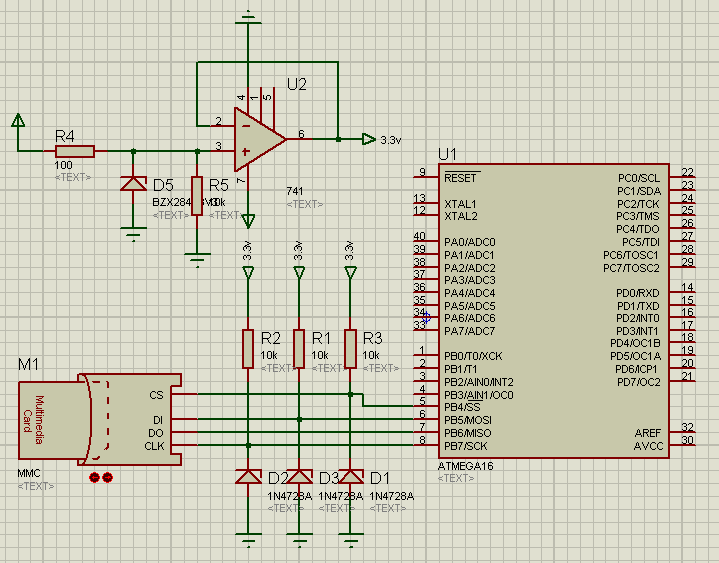Select the Multimedia Card component M1
The height and width of the screenshot is (563, 719).
pos(100,419)
